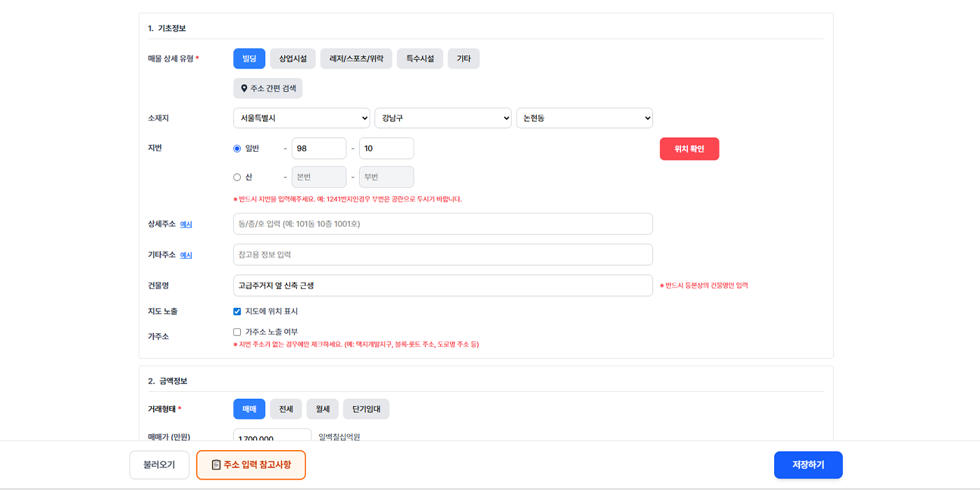This screenshot has width=980, height=490.
Task: Choose the 레저/스포츠/위락 property type
Action: click(x=356, y=59)
